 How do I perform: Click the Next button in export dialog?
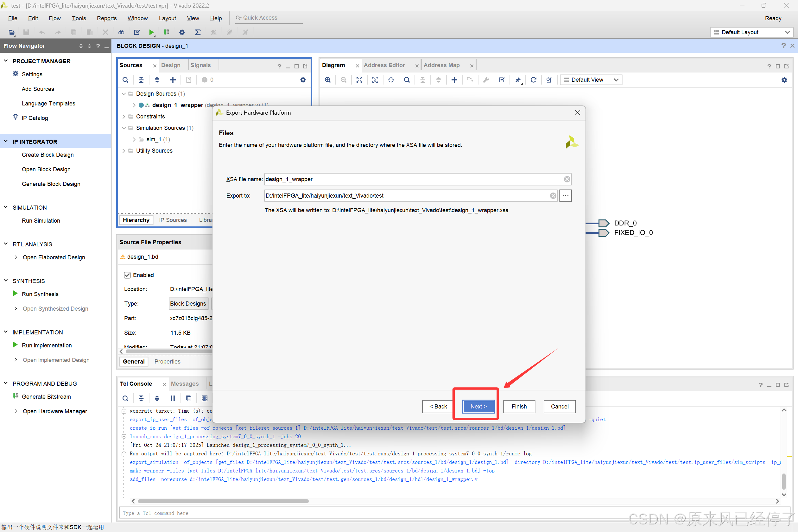[x=478, y=407]
